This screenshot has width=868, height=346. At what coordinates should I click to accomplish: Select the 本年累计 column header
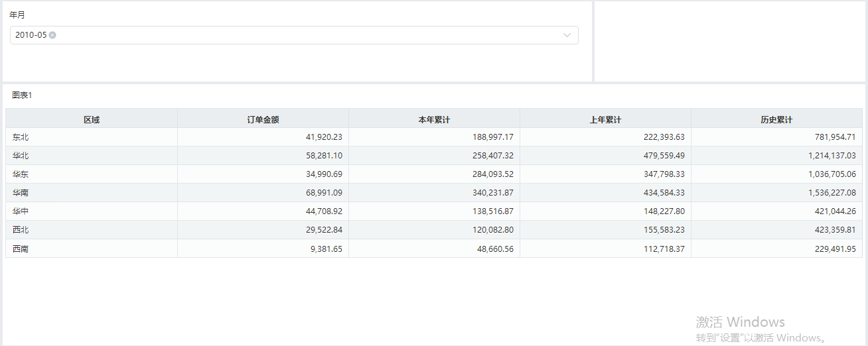434,120
